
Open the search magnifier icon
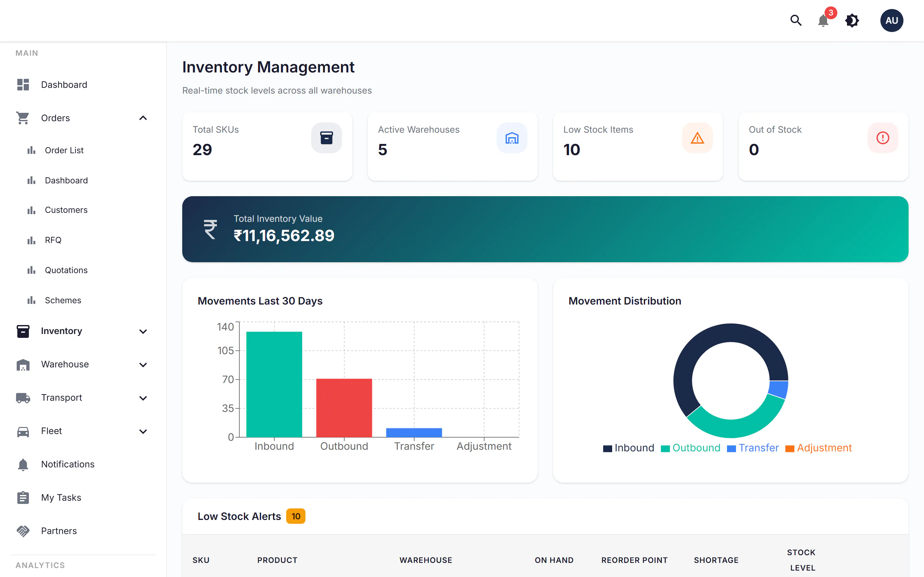(796, 20)
